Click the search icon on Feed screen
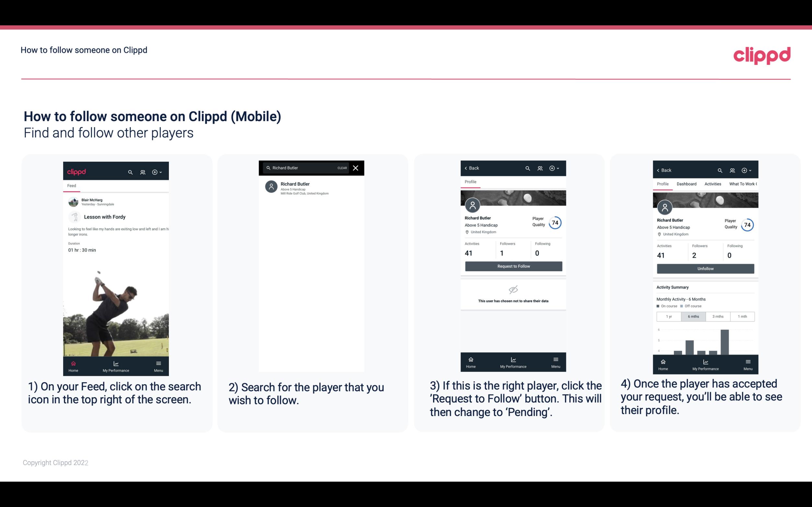The image size is (812, 507). point(130,171)
